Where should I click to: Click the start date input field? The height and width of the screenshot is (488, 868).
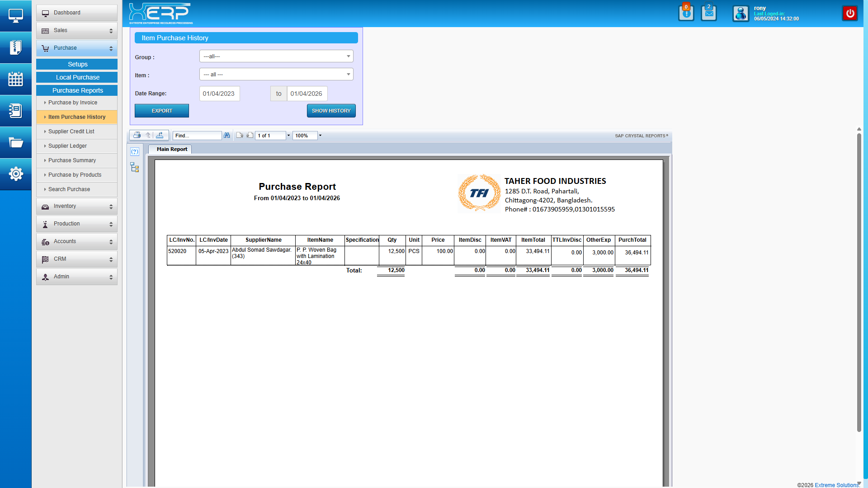(x=219, y=94)
